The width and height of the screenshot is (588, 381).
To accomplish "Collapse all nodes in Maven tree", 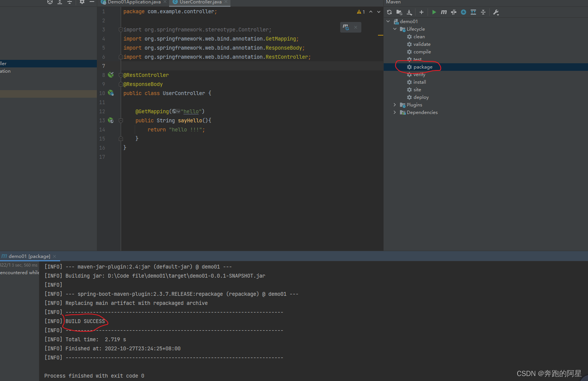I will click(483, 12).
